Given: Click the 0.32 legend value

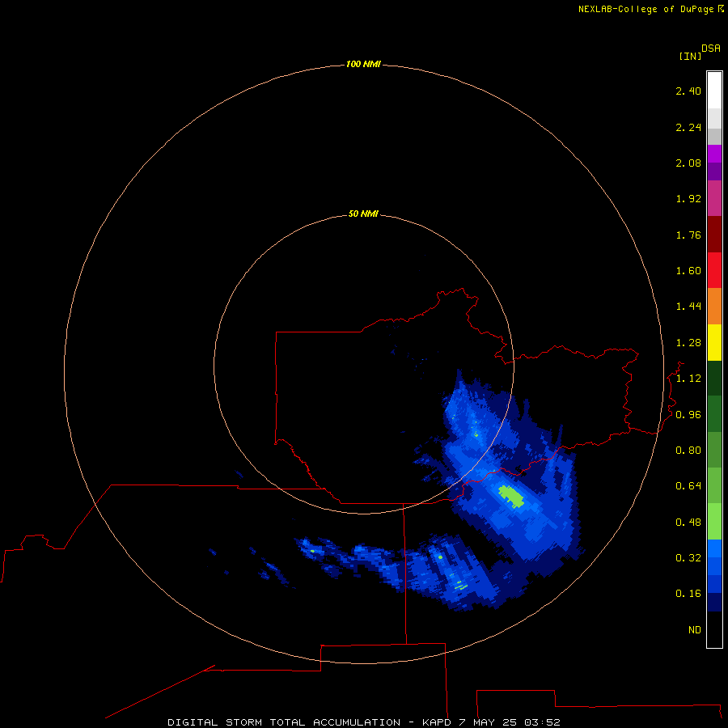Looking at the screenshot, I should tap(688, 557).
